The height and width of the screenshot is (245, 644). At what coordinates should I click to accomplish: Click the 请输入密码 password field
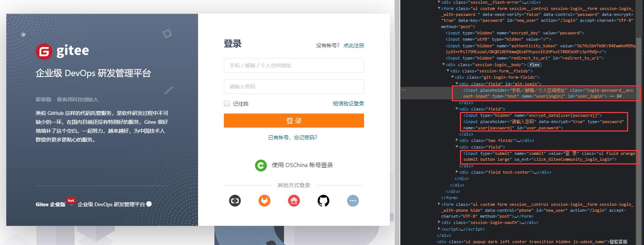pyautogui.click(x=294, y=86)
